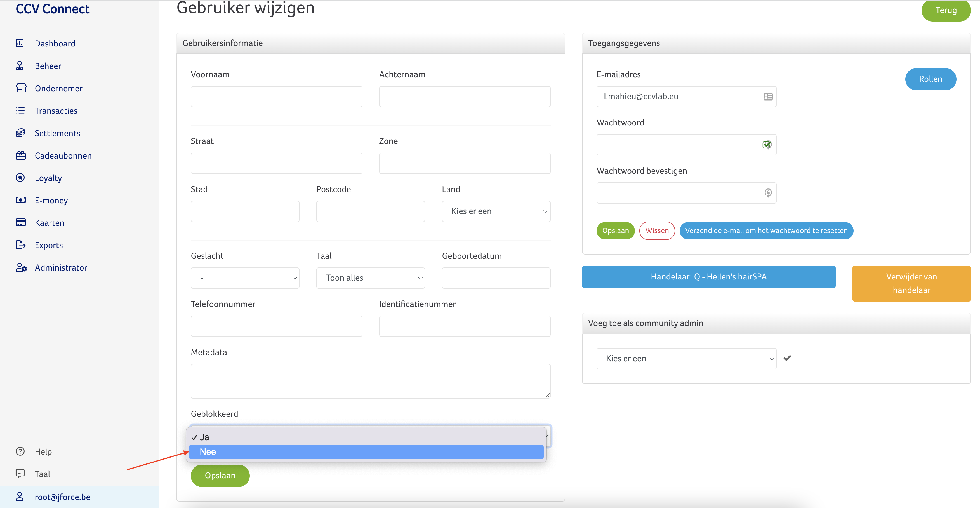This screenshot has width=980, height=508.
Task: Click the Administrator user-gear icon
Action: [x=21, y=267]
